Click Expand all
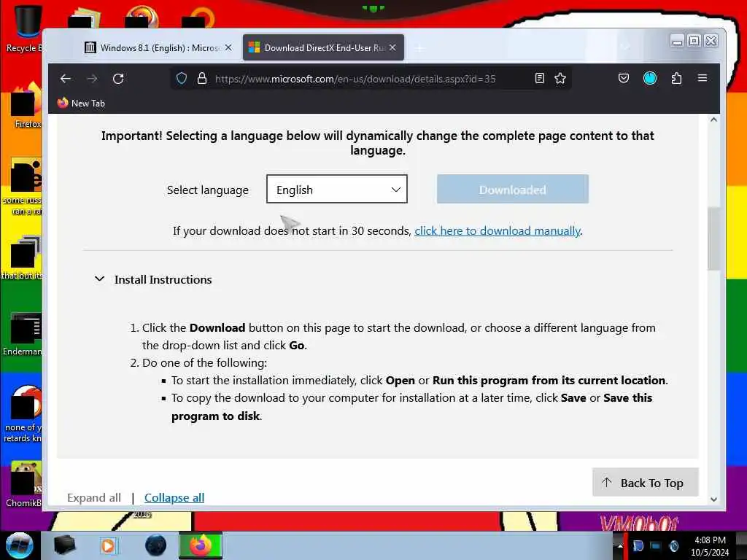747x560 pixels. (94, 497)
